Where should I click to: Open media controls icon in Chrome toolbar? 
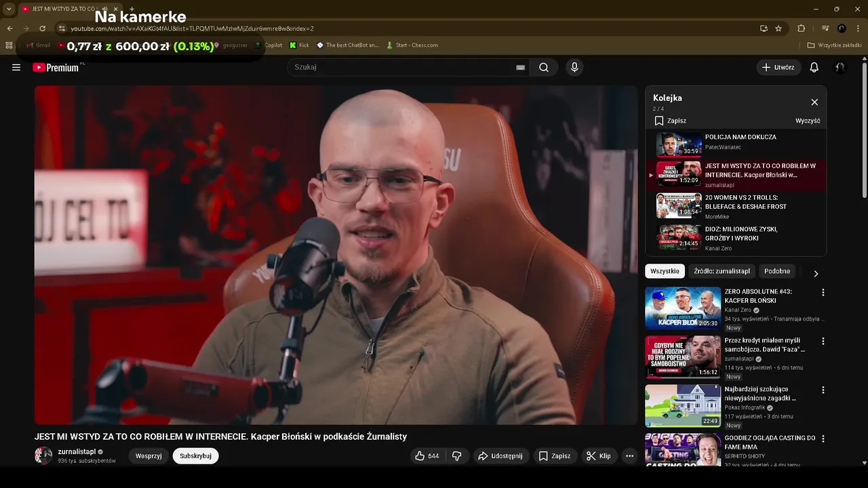click(x=825, y=28)
